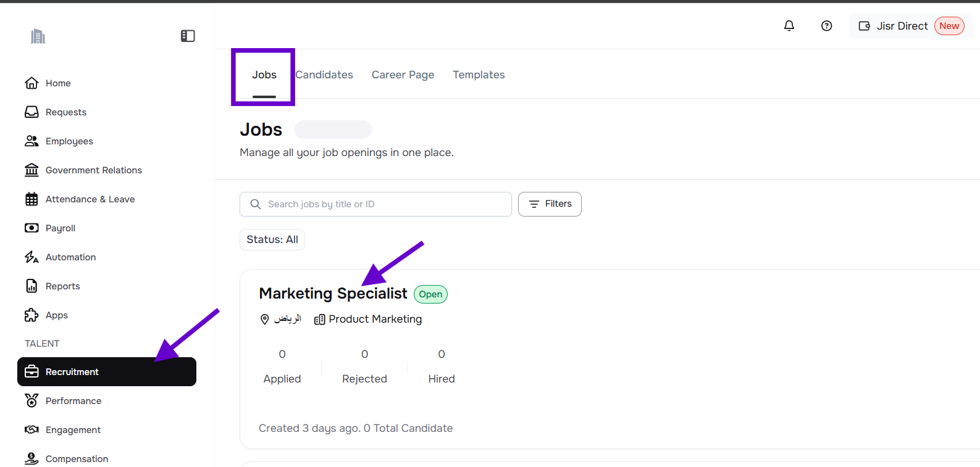Expand the Status: All filter chip

(272, 239)
